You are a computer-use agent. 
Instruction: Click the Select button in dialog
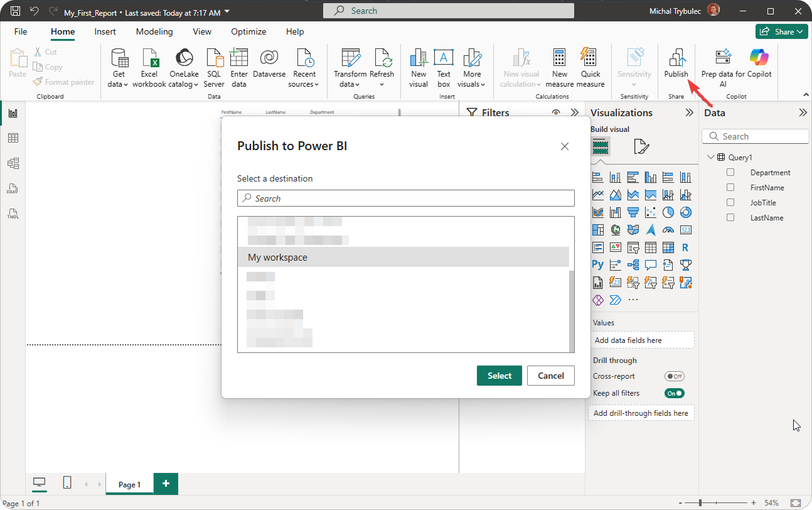coord(499,376)
